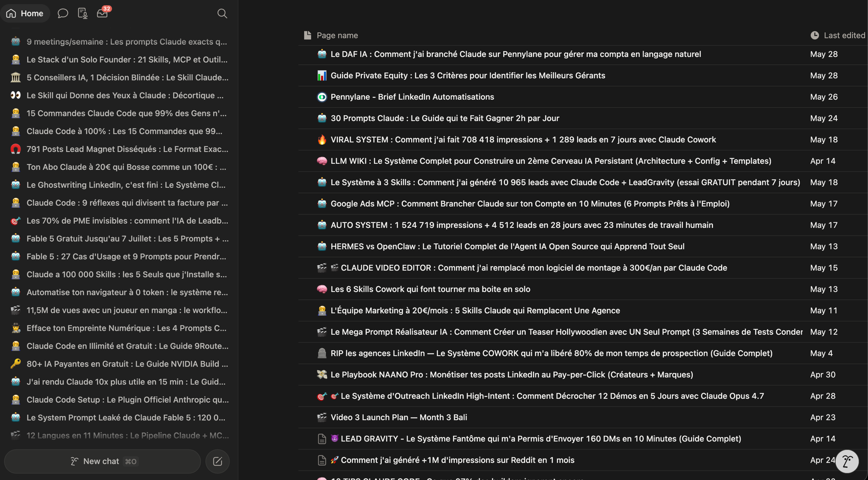Screen dimensions: 868x480
Task: Open Le Mega Prompt Réalisateur IA page
Action: pos(566,332)
